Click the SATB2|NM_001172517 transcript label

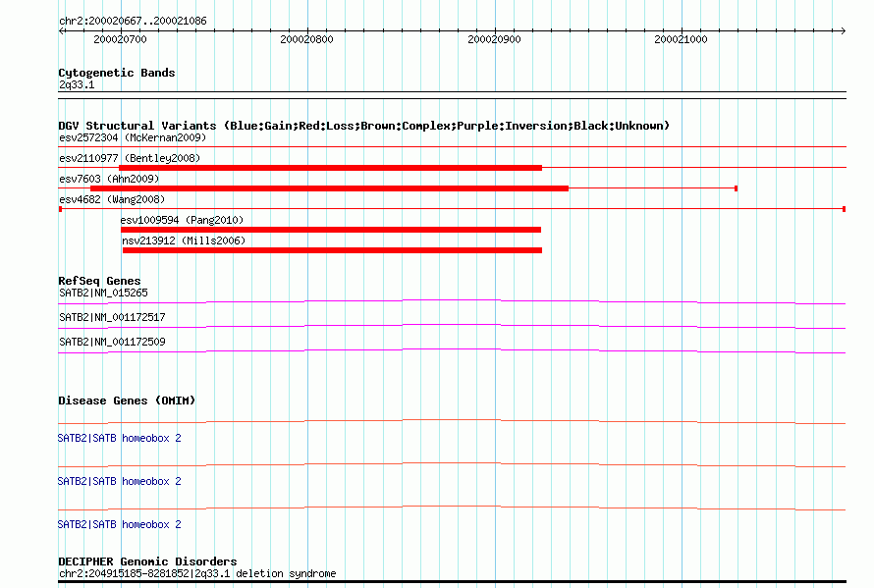113,318
